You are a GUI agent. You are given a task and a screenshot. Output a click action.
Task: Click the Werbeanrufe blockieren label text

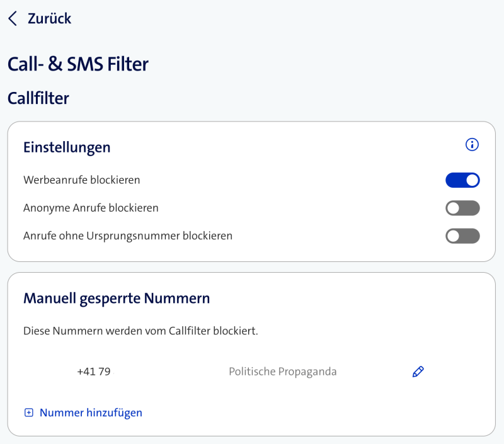coord(82,180)
